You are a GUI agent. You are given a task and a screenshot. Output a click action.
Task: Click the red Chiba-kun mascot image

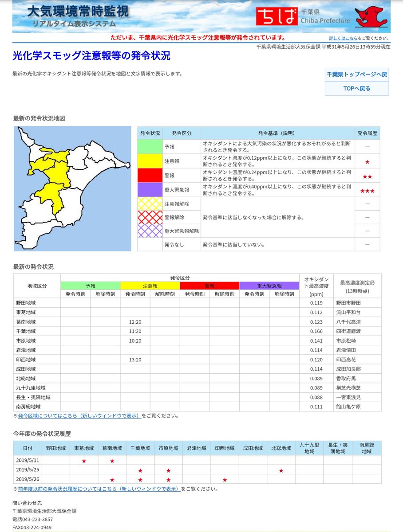[x=371, y=16]
